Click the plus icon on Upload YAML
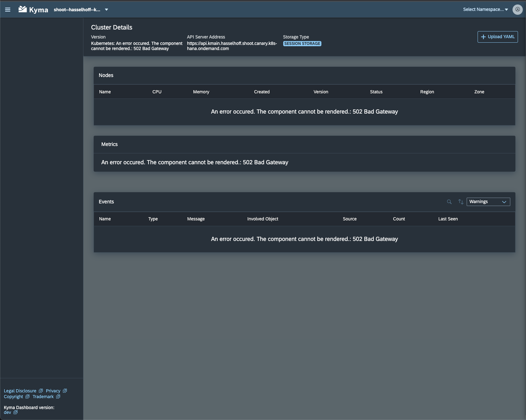Image resolution: width=526 pixels, height=420 pixels. pos(483,37)
